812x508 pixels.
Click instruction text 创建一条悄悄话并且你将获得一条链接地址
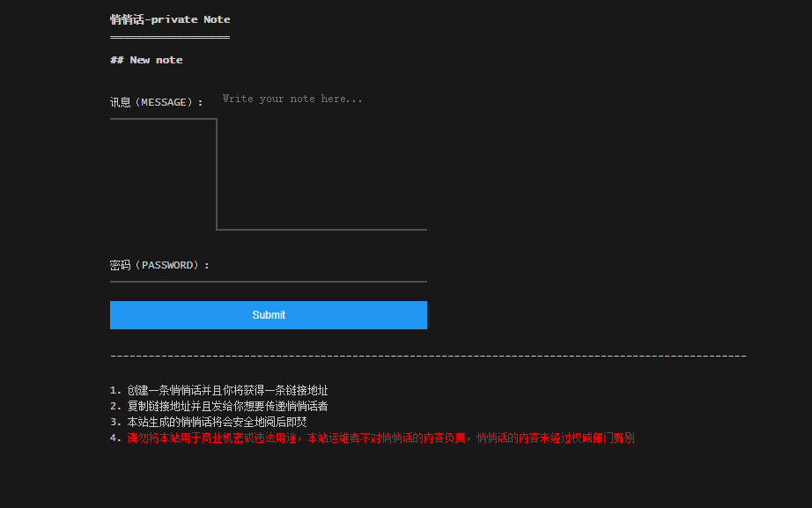[x=227, y=390]
